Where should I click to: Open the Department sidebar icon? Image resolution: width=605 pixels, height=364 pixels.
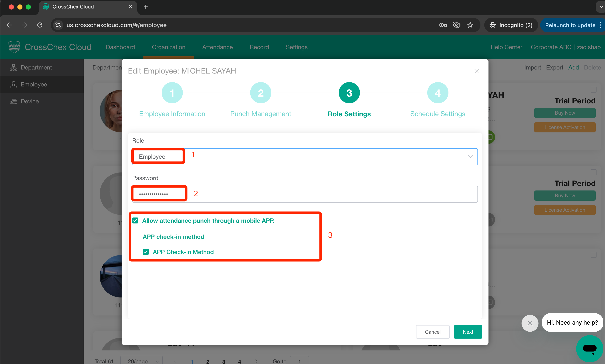pos(13,67)
